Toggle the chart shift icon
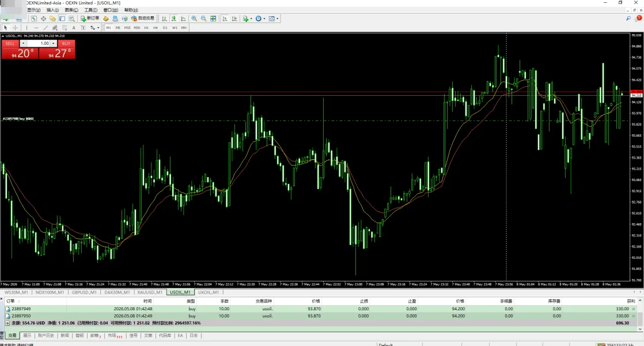 pos(234,18)
